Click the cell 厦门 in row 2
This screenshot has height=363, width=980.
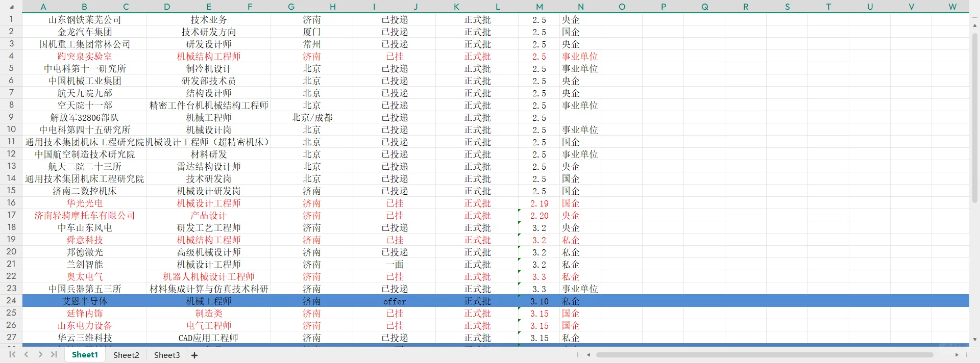pyautogui.click(x=312, y=32)
